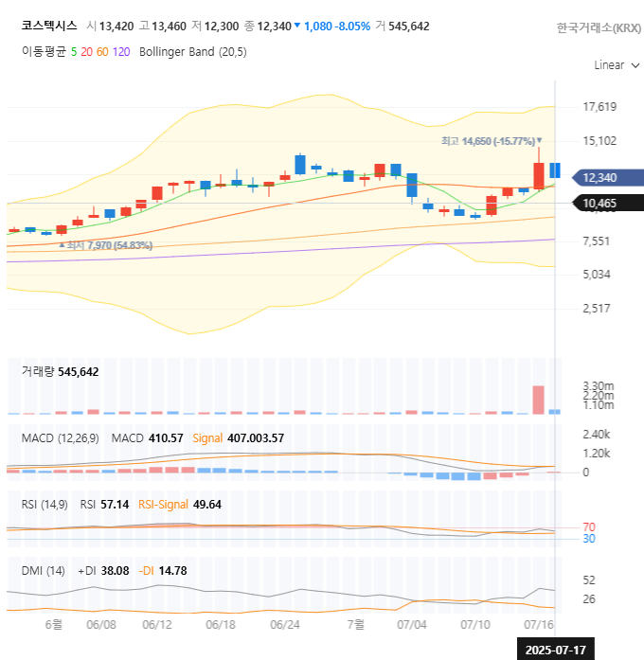The image size is (644, 660).
Task: Click the chevron next to Linear
Action: 635,65
